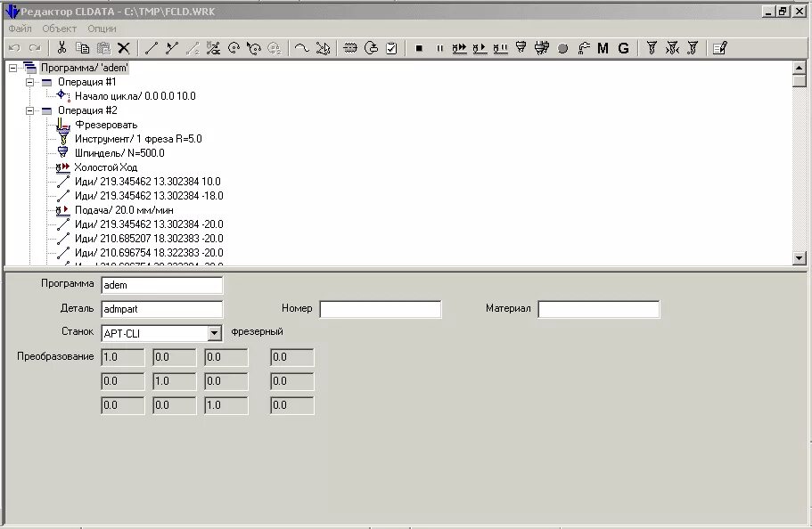Image resolution: width=812 pixels, height=529 pixels.
Task: Open the Файл menu
Action: click(21, 28)
